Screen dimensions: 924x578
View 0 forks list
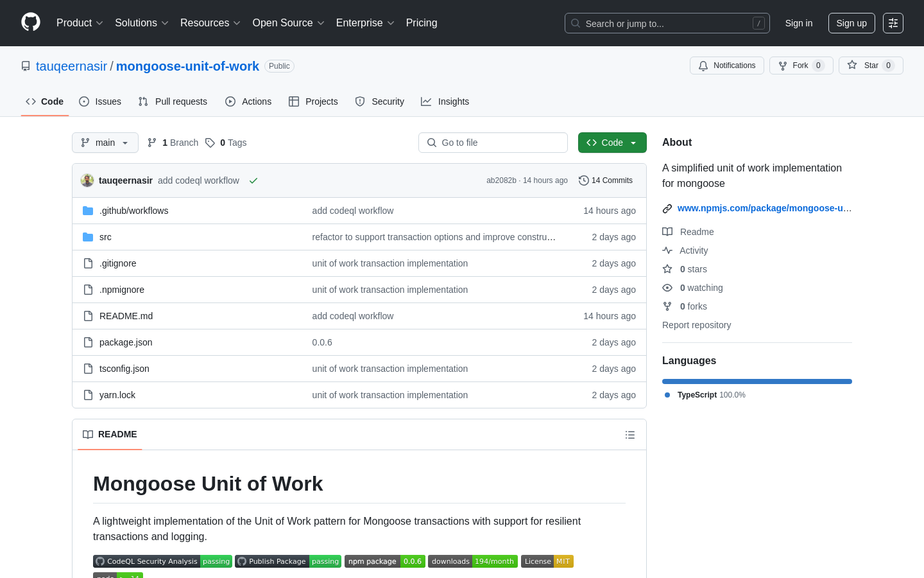point(685,306)
